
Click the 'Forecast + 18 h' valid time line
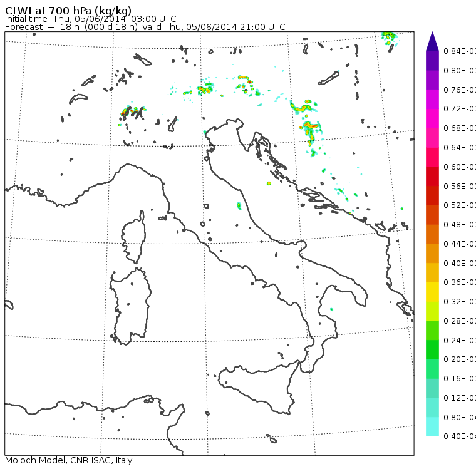click(145, 27)
